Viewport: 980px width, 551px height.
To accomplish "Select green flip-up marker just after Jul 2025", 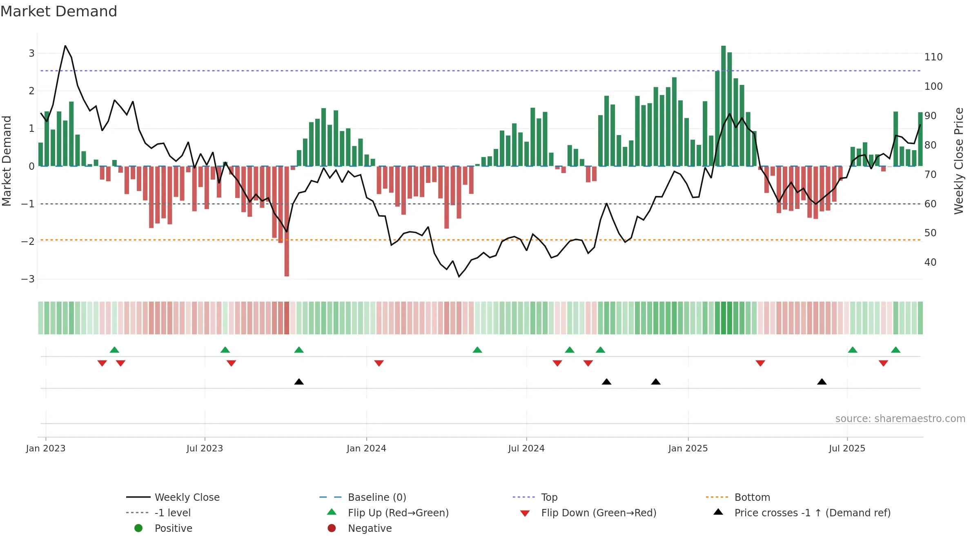I will tap(853, 350).
